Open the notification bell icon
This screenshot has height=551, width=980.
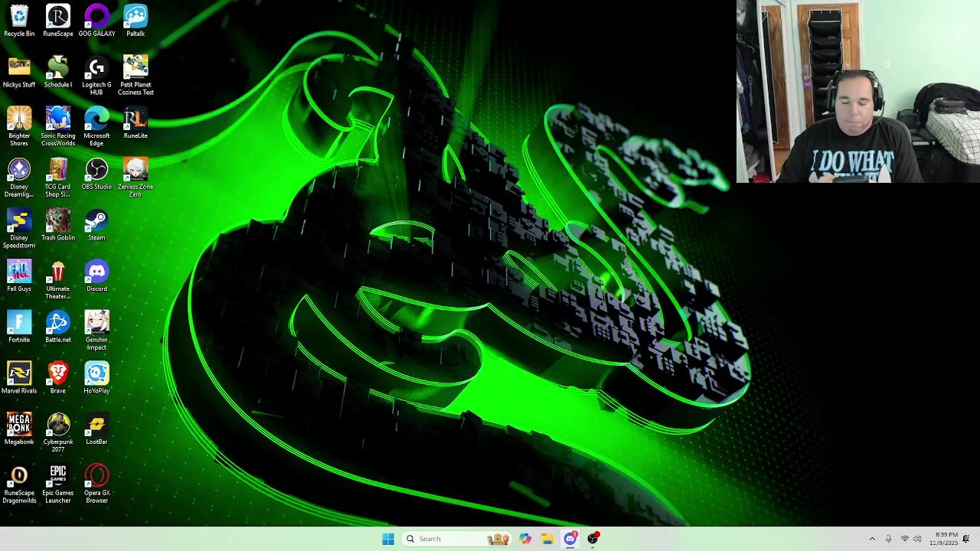point(966,539)
